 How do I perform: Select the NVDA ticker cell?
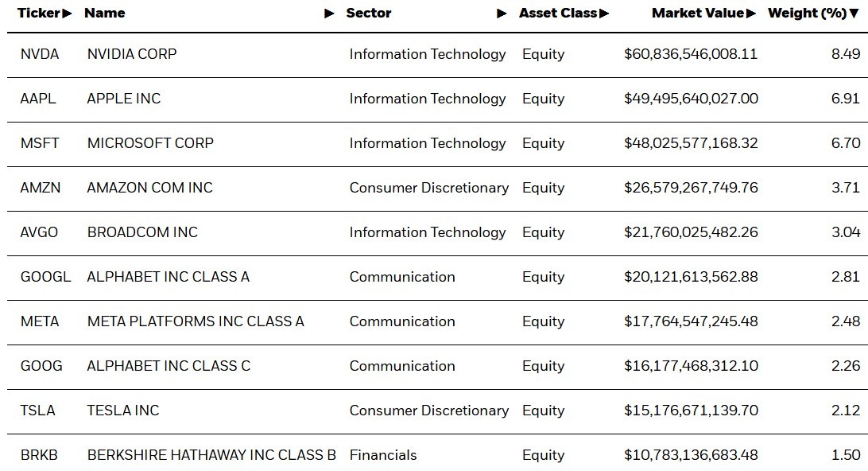click(x=40, y=54)
